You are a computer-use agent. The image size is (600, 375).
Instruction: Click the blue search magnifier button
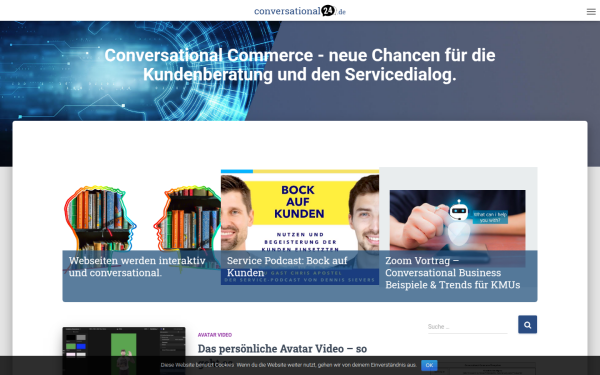click(527, 324)
